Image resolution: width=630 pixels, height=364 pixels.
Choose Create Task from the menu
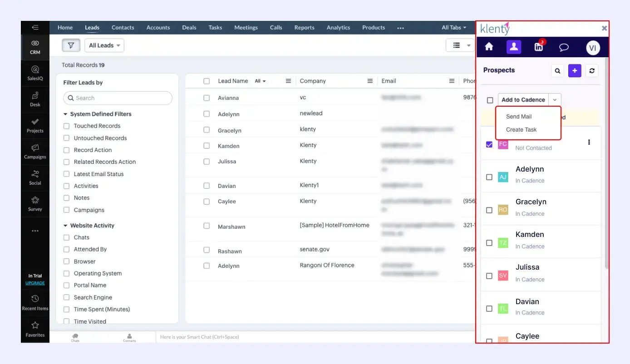pyautogui.click(x=521, y=129)
